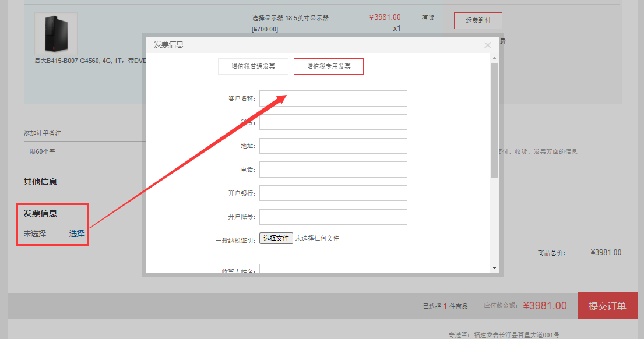Screen dimensions: 644x339
Task: Click into the 地址 address field
Action: 333,146
